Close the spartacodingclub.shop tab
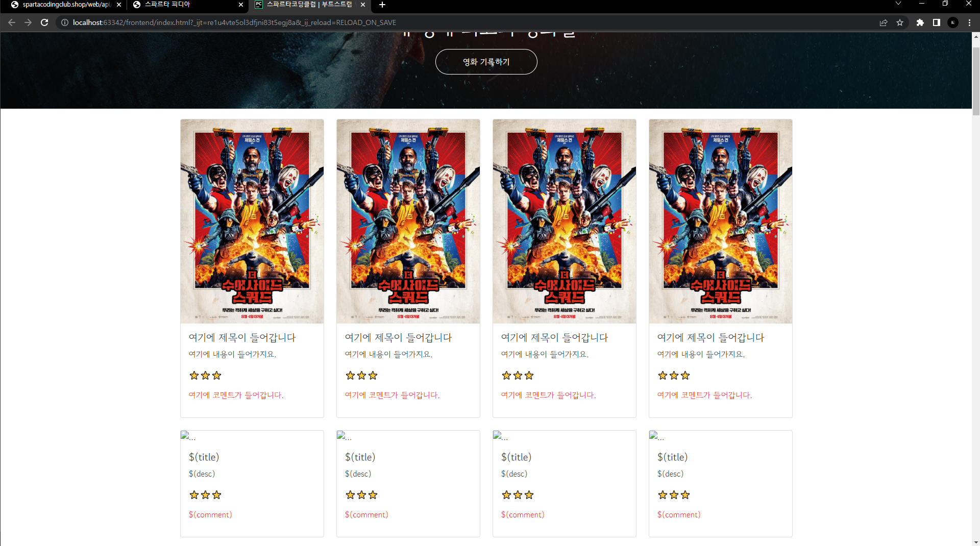 point(119,5)
